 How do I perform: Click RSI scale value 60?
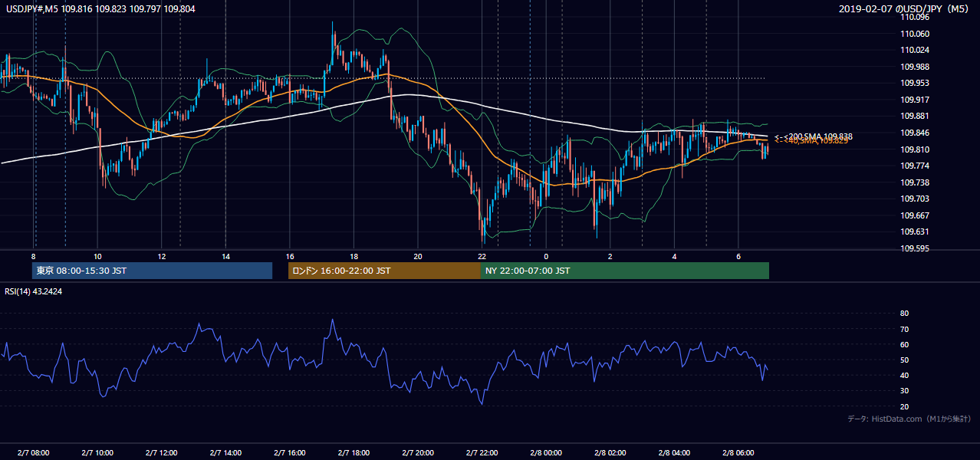point(904,344)
